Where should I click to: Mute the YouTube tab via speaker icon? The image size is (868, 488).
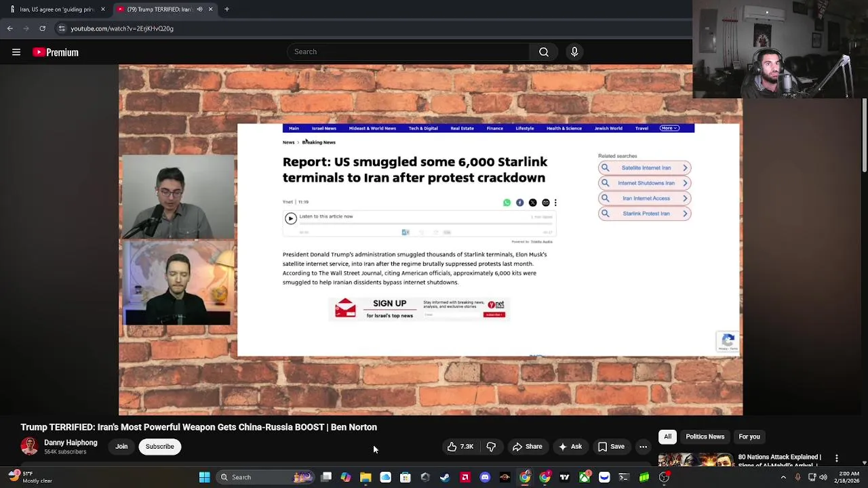199,9
